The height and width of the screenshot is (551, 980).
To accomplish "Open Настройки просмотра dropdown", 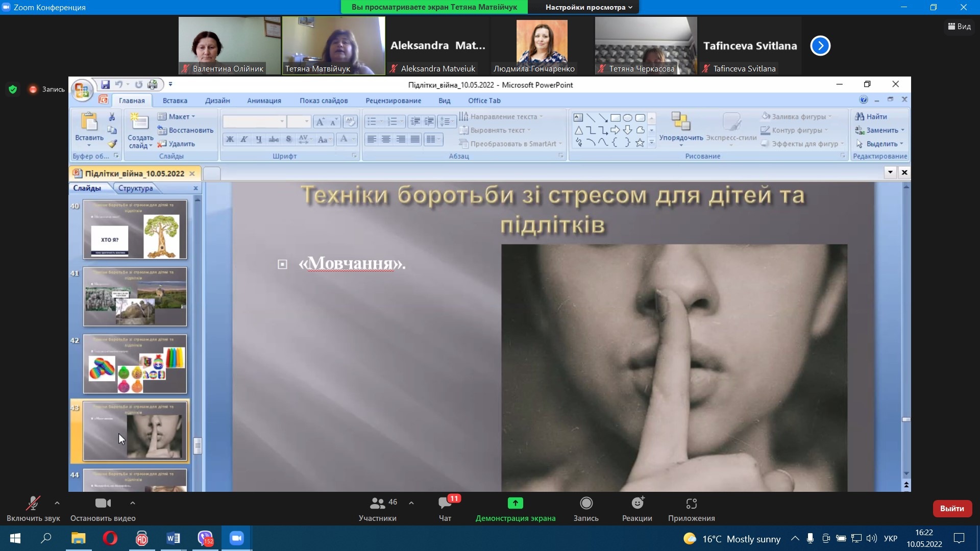I will tap(588, 7).
